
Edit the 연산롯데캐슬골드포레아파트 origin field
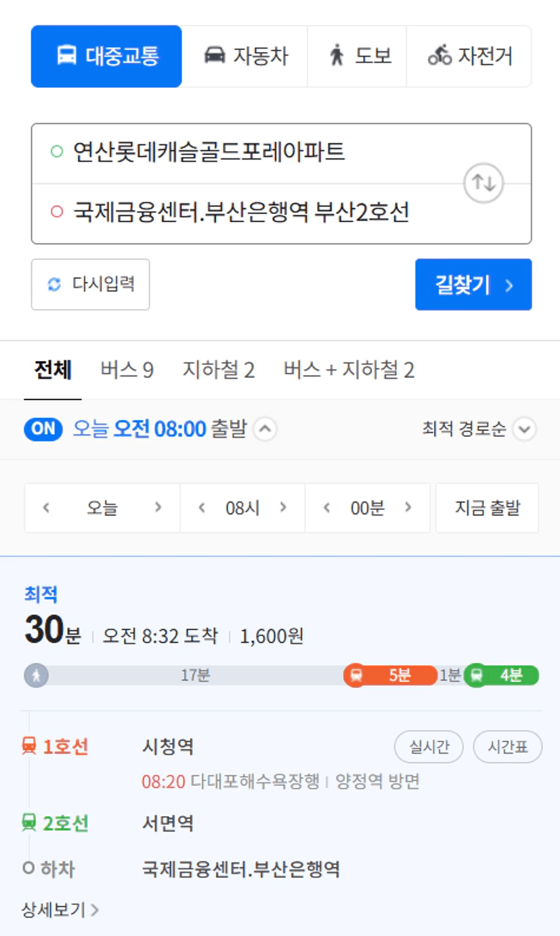[x=281, y=153]
